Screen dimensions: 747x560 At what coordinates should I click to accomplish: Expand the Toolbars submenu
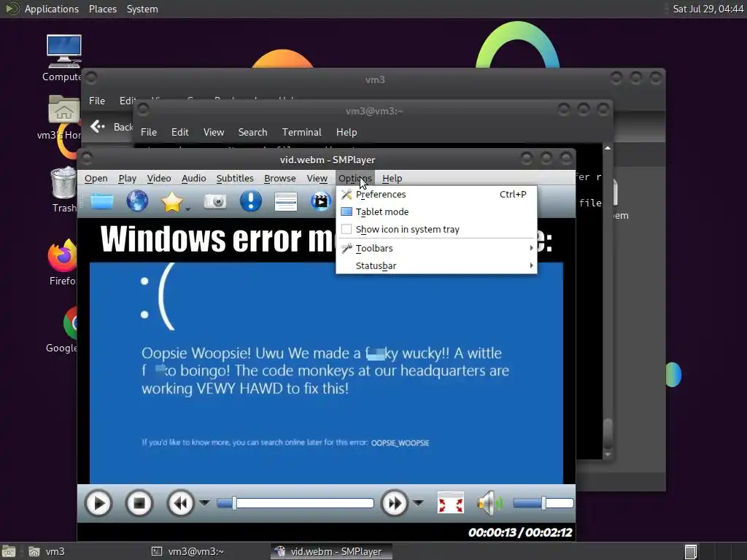[x=436, y=248]
